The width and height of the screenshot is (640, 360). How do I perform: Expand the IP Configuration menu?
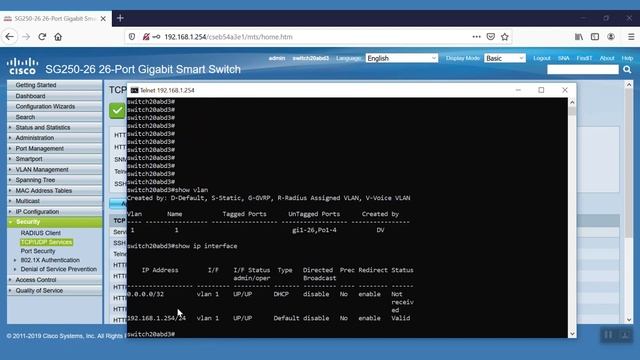[x=37, y=212]
